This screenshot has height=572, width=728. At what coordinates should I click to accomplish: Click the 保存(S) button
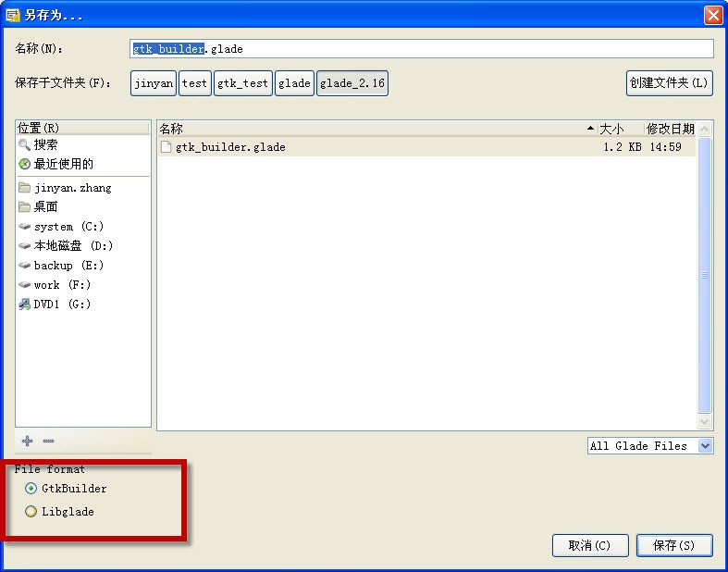[674, 545]
